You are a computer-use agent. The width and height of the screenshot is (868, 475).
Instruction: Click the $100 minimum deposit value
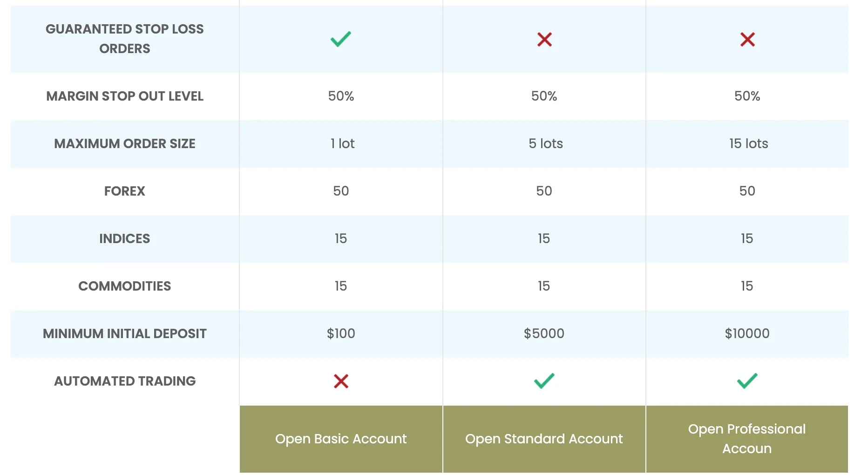341,333
